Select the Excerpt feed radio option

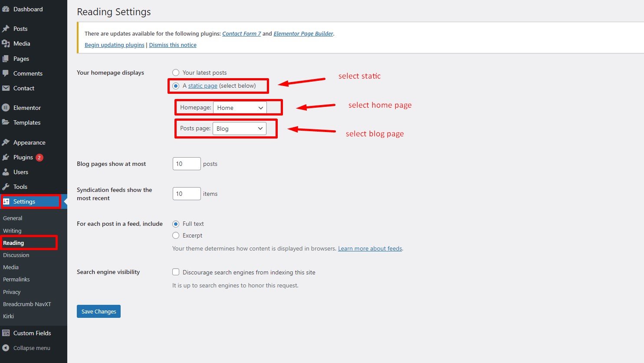pos(176,235)
